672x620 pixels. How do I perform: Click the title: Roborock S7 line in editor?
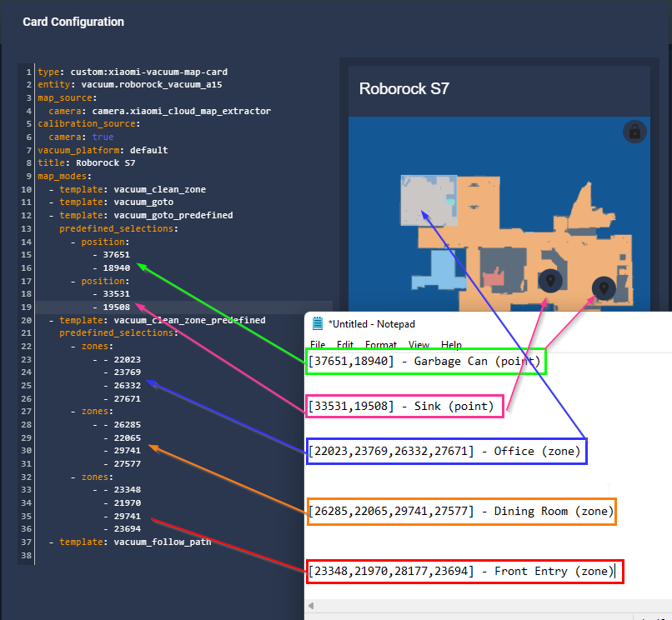[x=86, y=162]
